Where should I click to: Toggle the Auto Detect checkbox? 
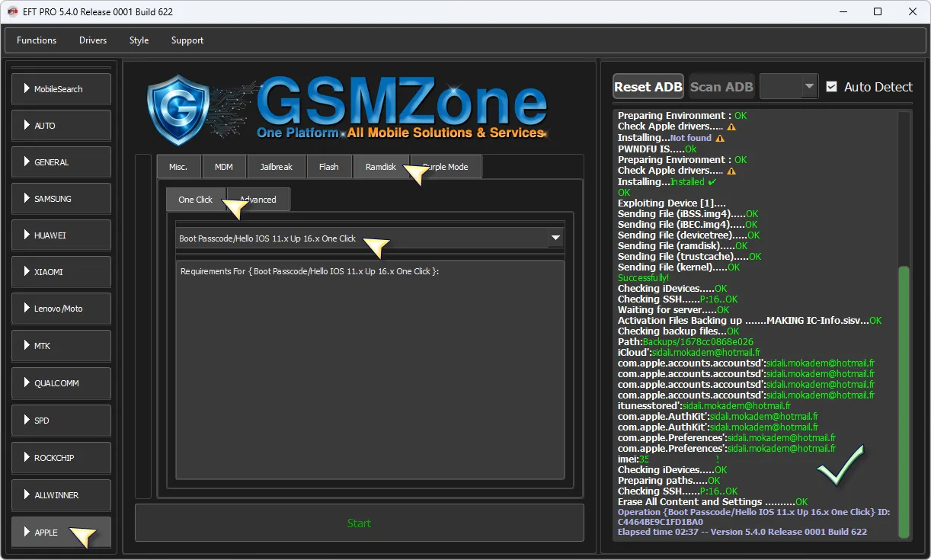[831, 87]
